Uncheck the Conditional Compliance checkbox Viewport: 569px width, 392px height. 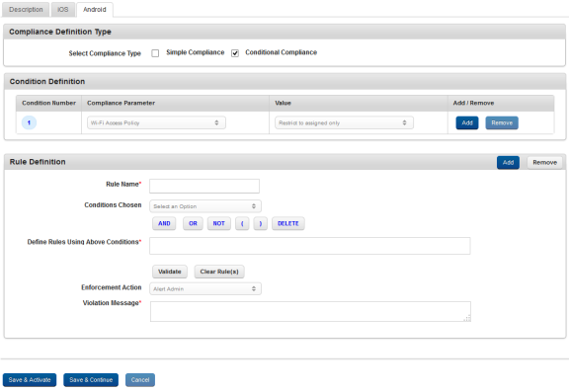click(235, 53)
